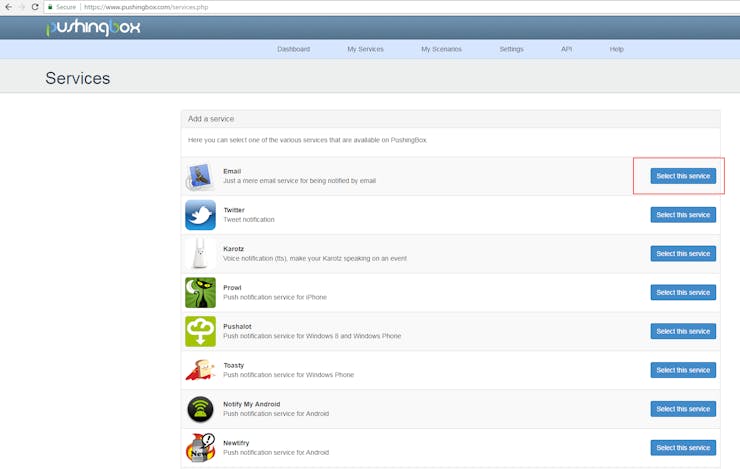Click the 'Add a service' panel header
This screenshot has height=469, width=740.
pos(450,119)
